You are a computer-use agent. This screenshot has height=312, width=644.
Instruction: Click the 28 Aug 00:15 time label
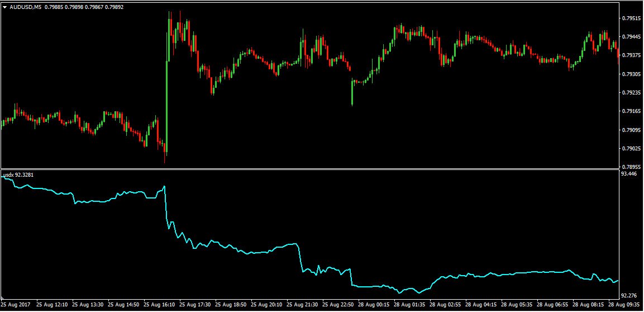373,305
